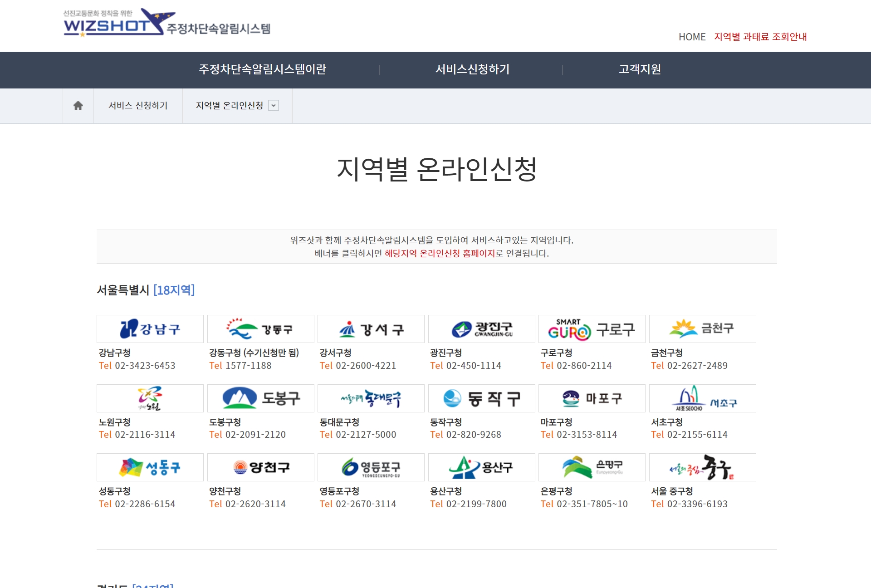Open the 강동구 district logo banner
Screen dimensions: 871x588
[x=260, y=329]
